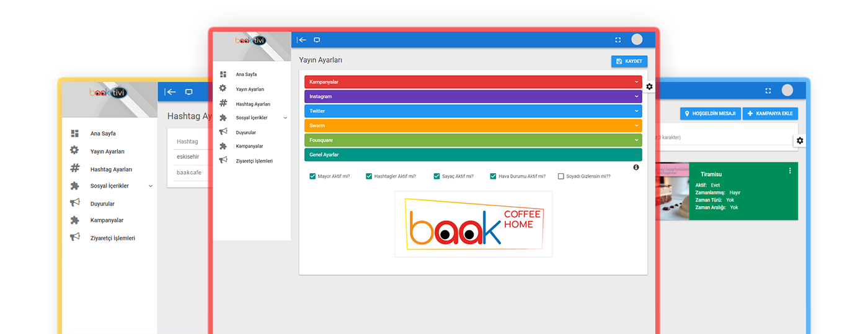Click the monitor icon in center toolbar
Viewport: 868px width, 334px height.
317,40
